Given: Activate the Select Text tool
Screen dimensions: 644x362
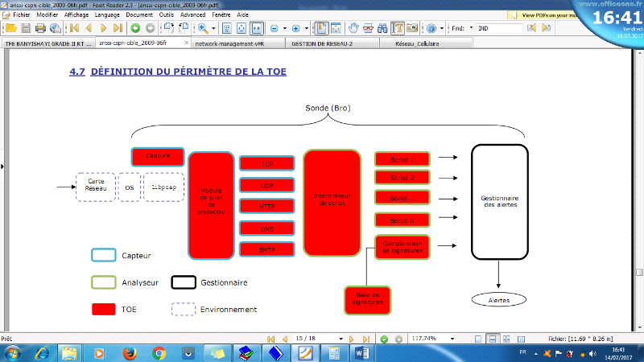Looking at the screenshot, I should point(397,28).
